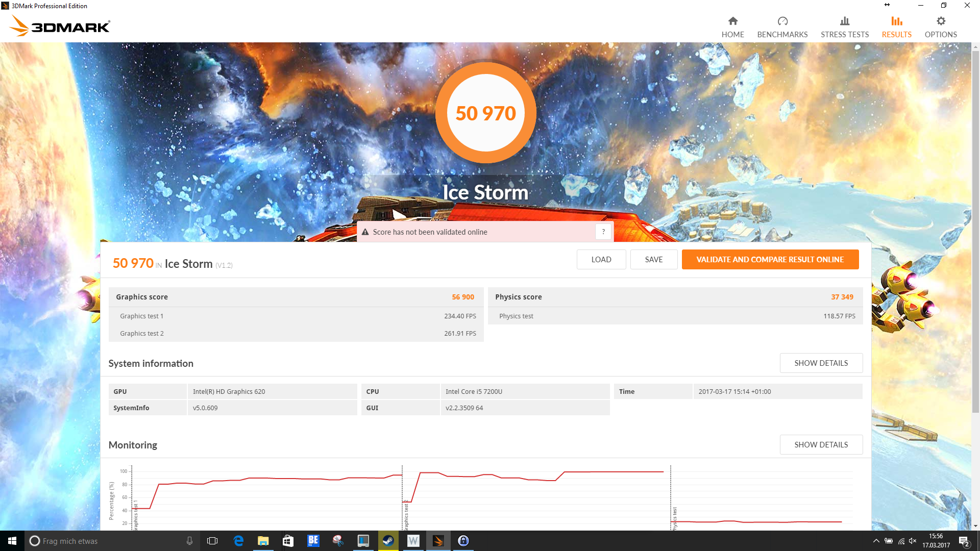Screen dimensions: 980x551
Task: Validate and compare result online
Action: [x=770, y=260]
